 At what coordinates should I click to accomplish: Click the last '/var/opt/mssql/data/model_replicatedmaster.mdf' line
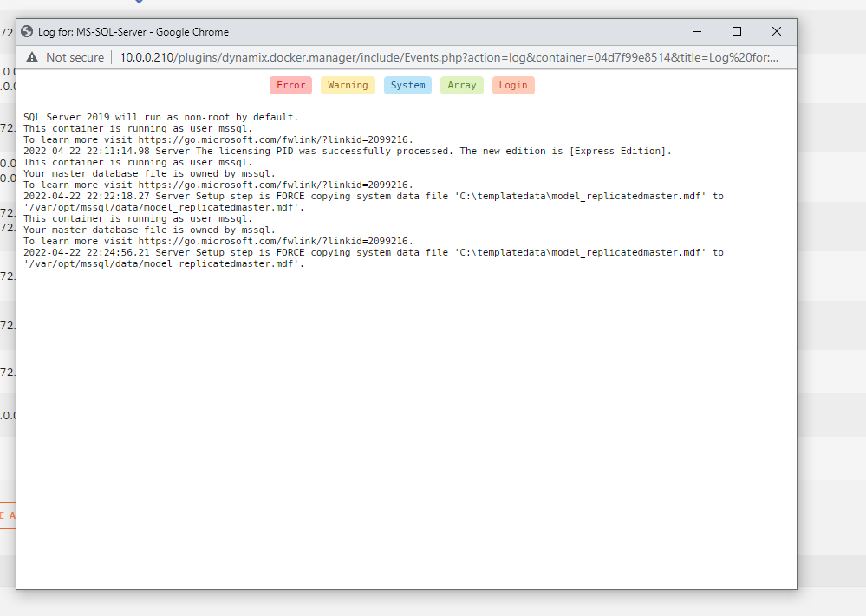pos(164,264)
